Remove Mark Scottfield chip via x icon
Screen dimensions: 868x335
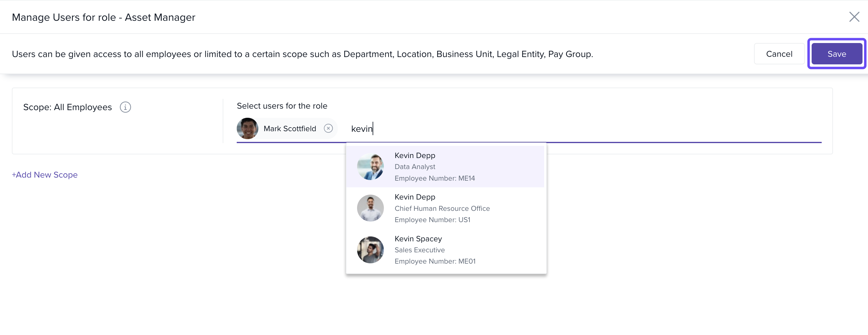[328, 128]
